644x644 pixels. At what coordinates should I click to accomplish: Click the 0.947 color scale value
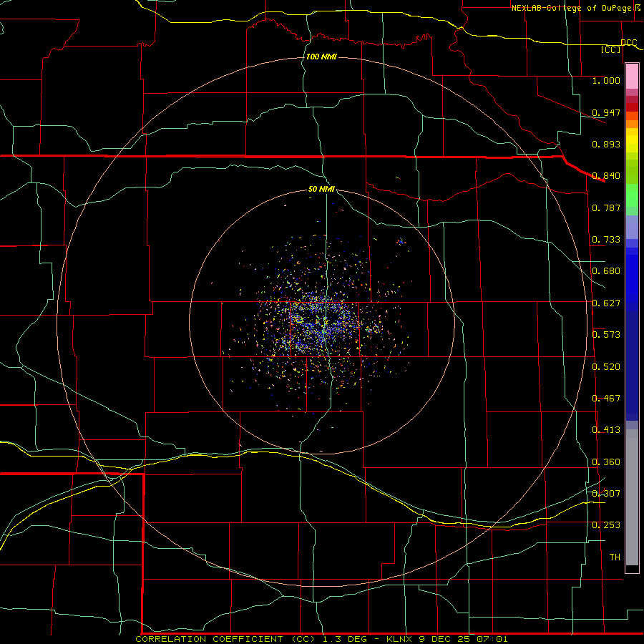pyautogui.click(x=606, y=112)
